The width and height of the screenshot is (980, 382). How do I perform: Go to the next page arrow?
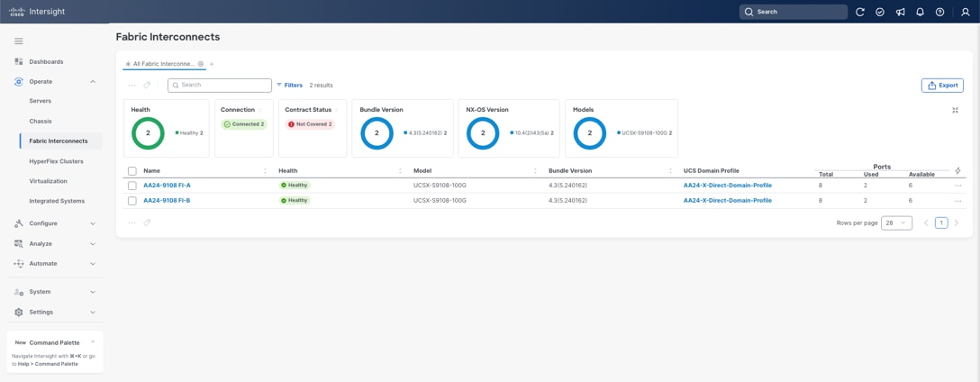coord(956,223)
